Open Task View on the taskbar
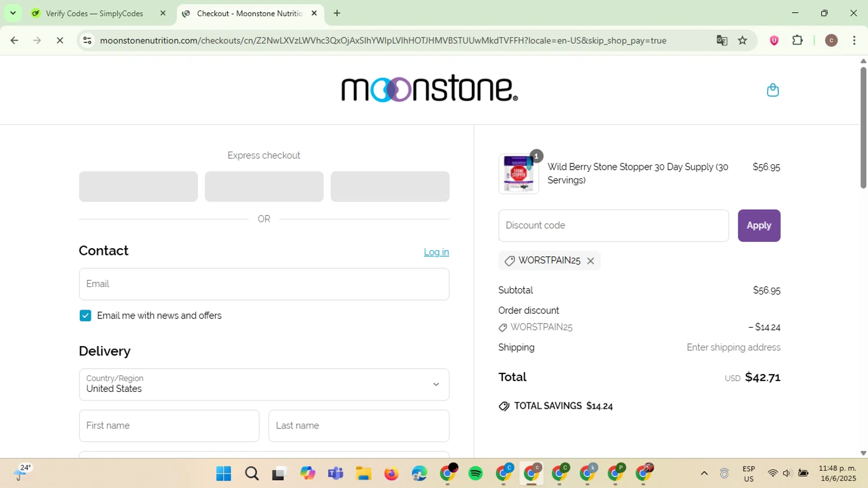 coord(279,474)
